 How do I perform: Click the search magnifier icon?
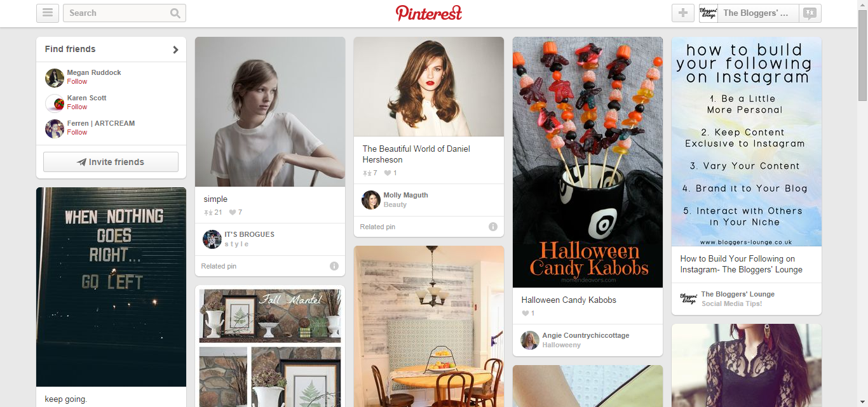[x=175, y=13]
